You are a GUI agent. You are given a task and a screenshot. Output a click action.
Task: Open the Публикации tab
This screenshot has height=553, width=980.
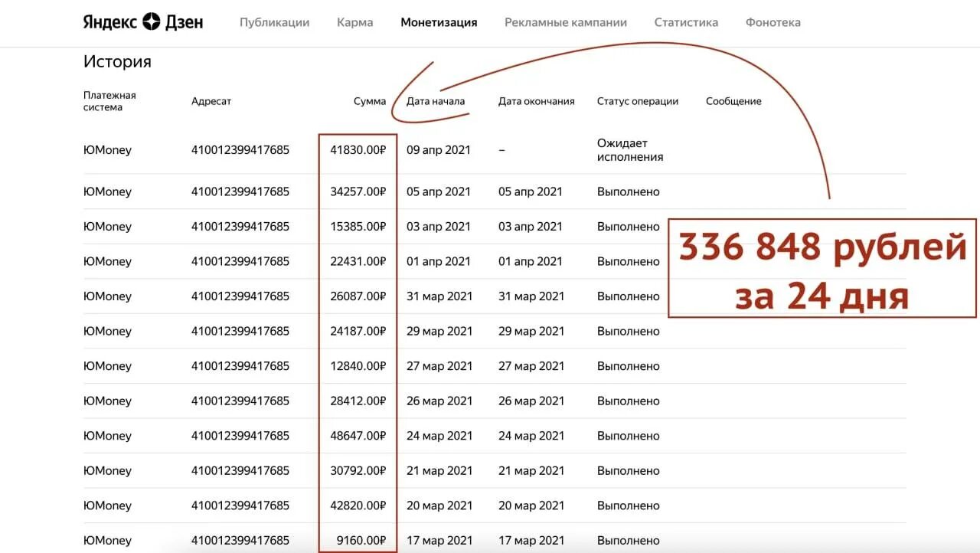274,22
